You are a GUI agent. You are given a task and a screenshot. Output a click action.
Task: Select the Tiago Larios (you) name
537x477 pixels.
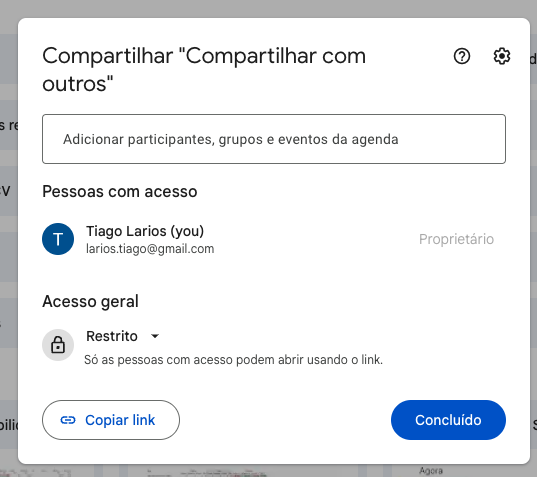pos(145,231)
